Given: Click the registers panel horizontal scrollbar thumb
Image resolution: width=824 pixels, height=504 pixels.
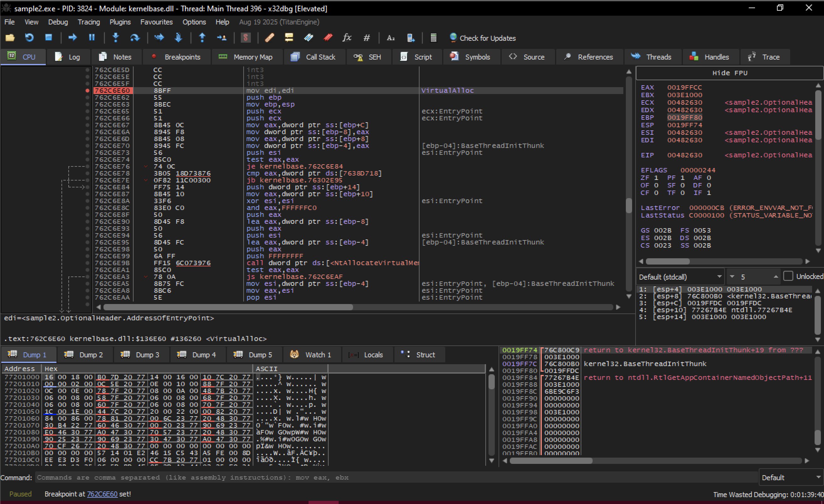Looking at the screenshot, I should [668, 261].
